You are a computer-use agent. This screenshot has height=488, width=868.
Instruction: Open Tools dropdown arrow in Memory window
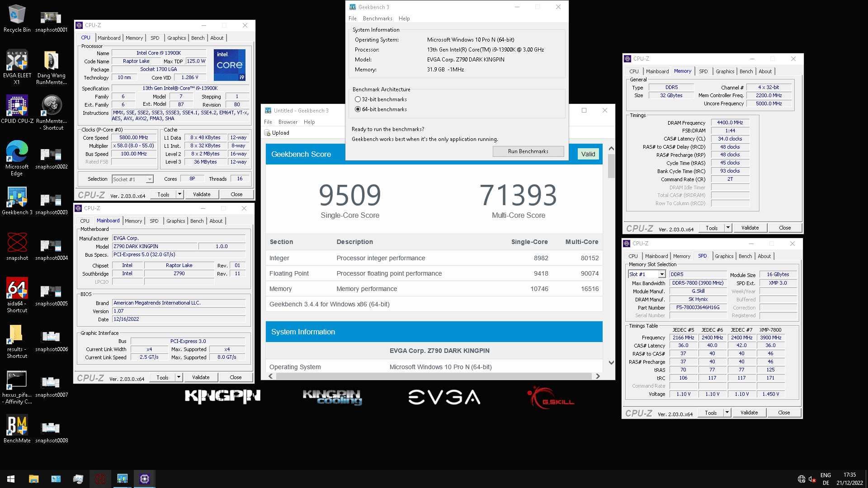pos(728,228)
